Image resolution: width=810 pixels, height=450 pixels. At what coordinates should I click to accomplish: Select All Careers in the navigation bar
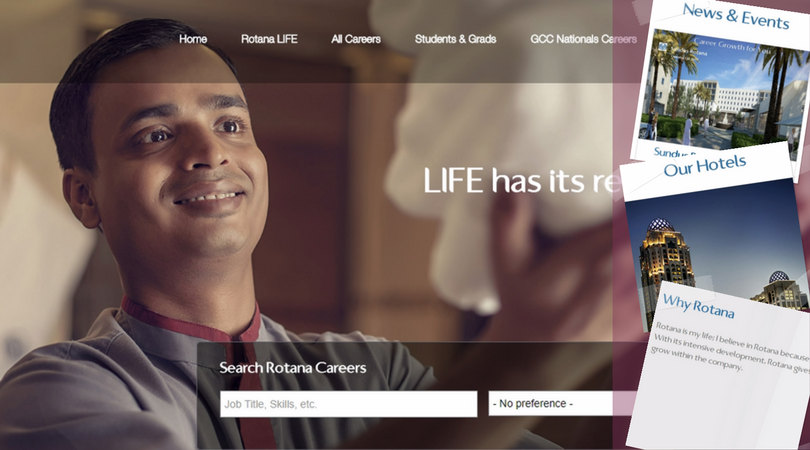coord(356,39)
